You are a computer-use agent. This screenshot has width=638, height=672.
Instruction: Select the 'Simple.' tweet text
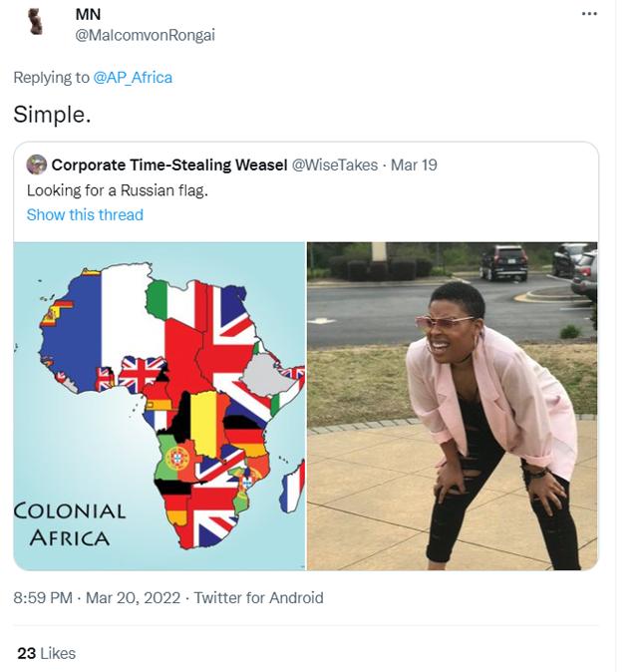tap(52, 114)
